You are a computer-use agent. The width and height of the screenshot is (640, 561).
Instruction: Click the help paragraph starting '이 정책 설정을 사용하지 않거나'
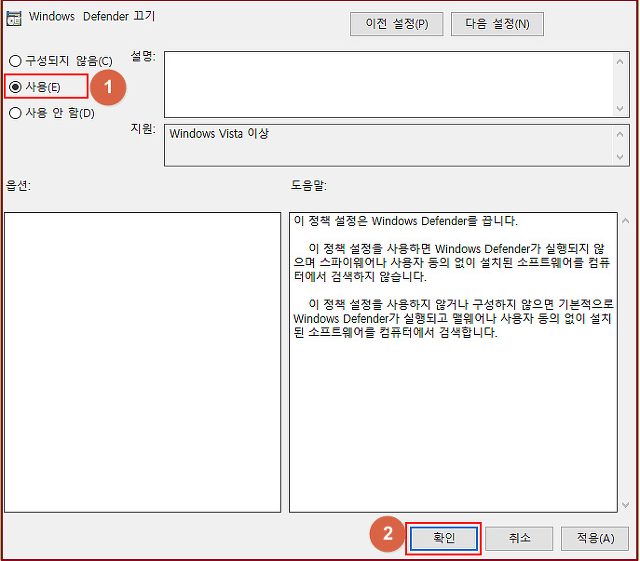point(453,318)
